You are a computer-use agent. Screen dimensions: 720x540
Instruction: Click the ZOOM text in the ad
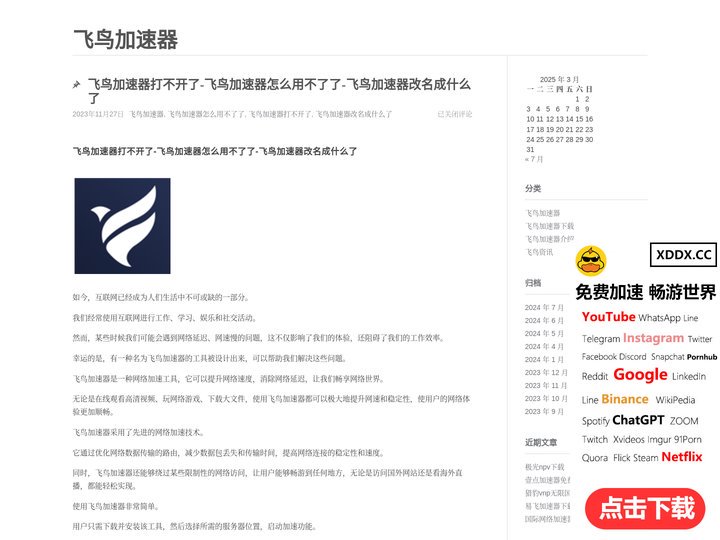coord(684,421)
